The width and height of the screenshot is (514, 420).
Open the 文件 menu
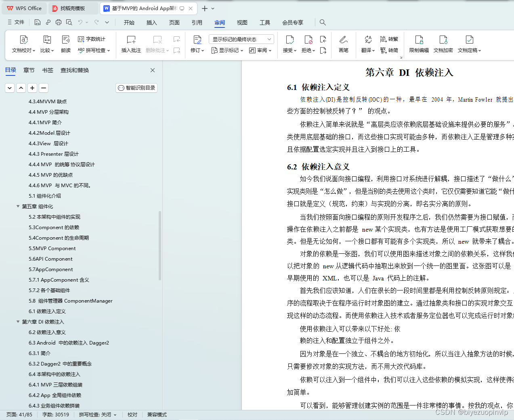click(x=16, y=22)
